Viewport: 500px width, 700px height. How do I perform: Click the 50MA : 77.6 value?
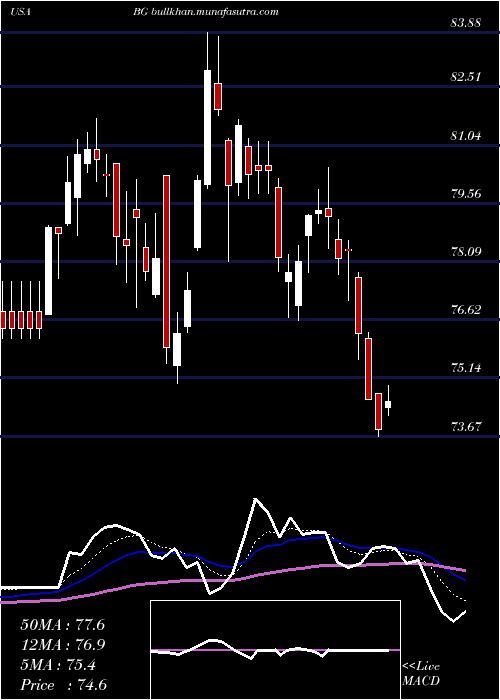(62, 625)
